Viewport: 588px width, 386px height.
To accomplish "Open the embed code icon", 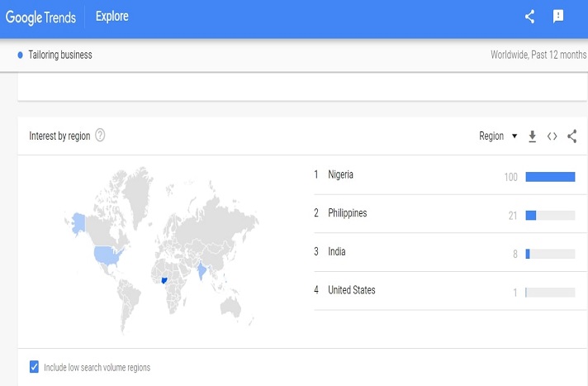I will (x=552, y=136).
